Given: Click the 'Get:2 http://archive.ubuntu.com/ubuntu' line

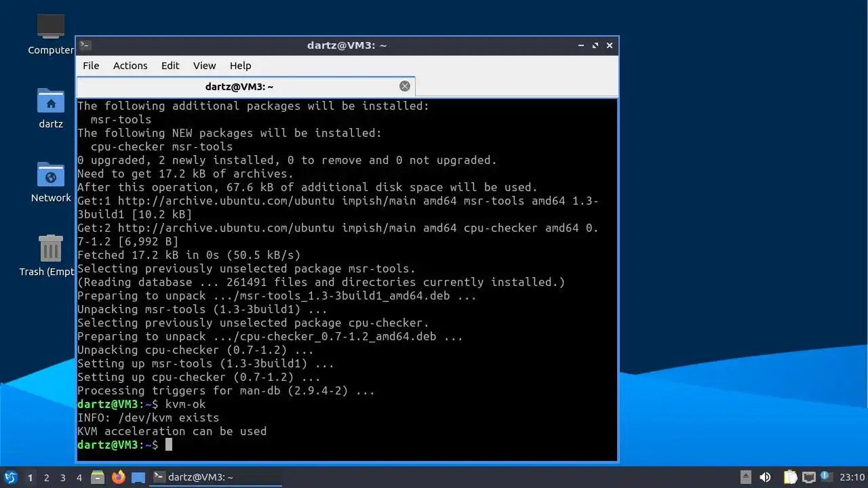Looking at the screenshot, I should pyautogui.click(x=338, y=228).
